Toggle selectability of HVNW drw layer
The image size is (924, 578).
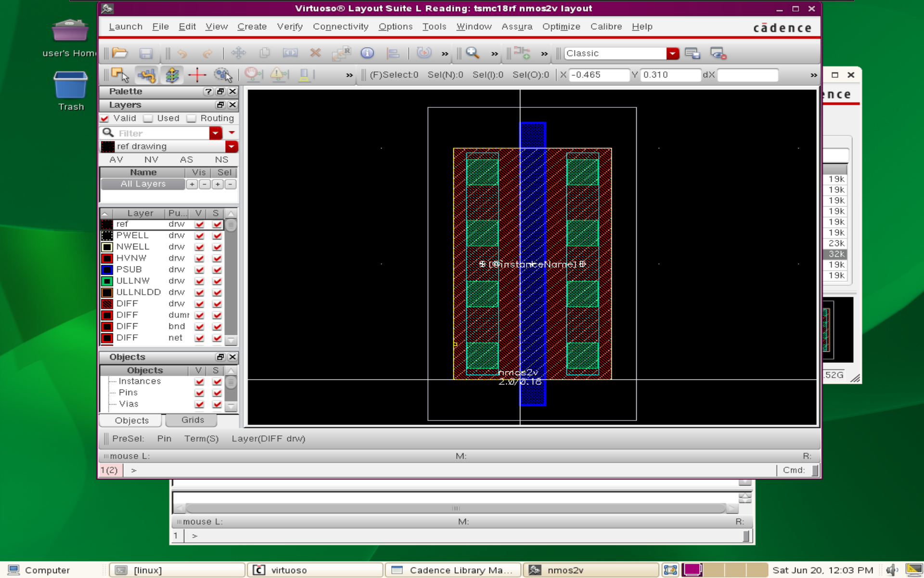(217, 259)
